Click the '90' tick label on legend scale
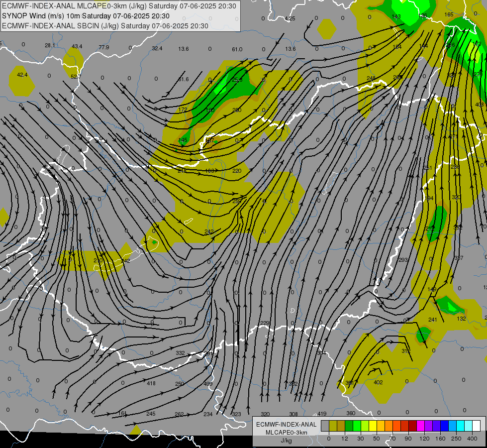This screenshot has width=487, height=448. tap(408, 439)
